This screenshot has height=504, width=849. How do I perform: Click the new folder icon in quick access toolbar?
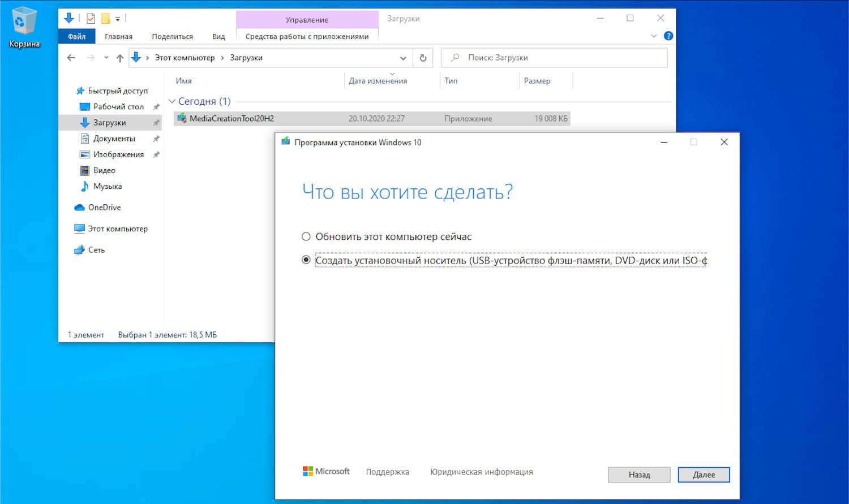(105, 18)
